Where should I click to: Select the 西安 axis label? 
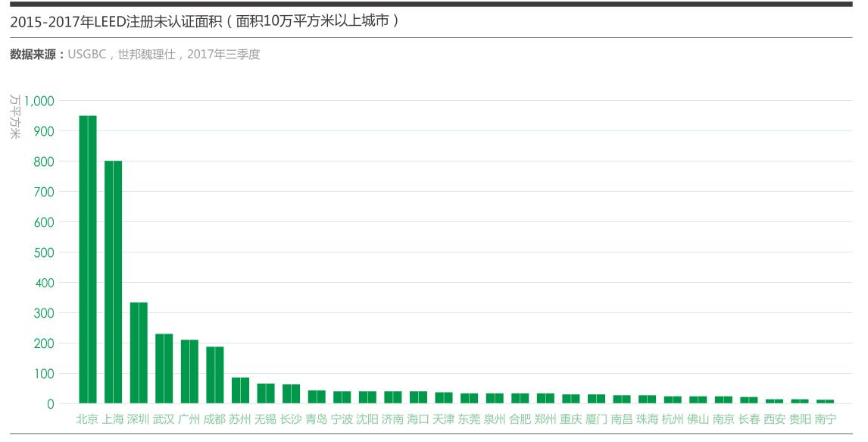click(774, 419)
